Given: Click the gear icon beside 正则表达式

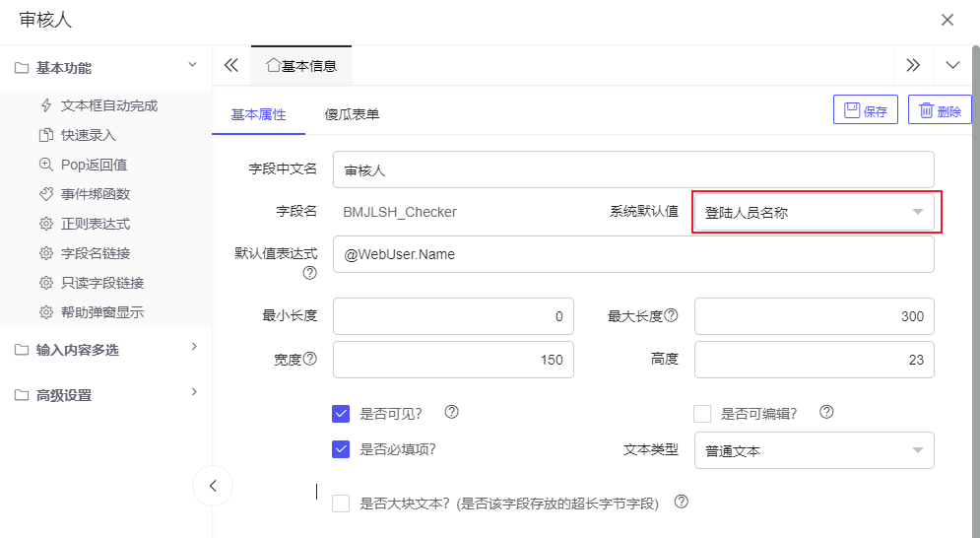Looking at the screenshot, I should pos(45,224).
